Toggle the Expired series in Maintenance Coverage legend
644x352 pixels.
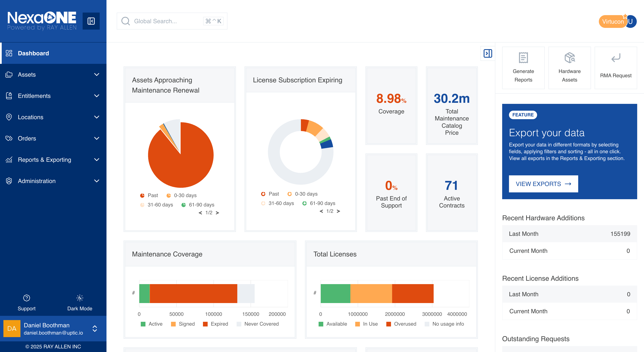coord(216,324)
